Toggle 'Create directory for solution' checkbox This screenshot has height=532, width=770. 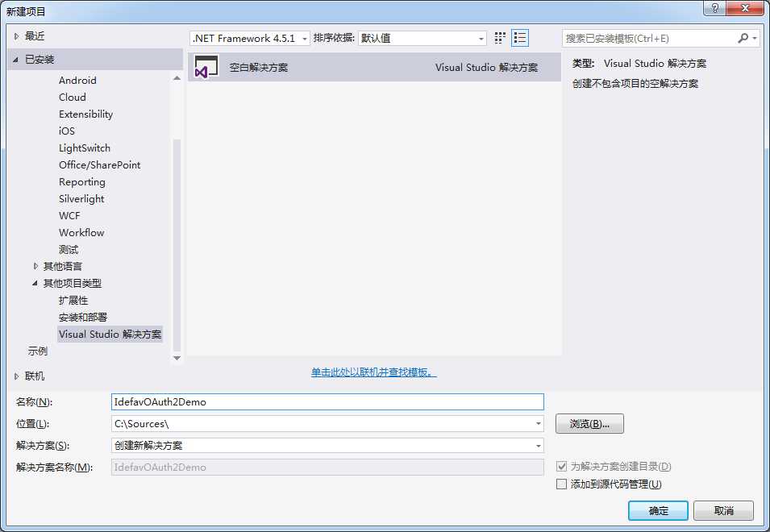click(x=562, y=466)
